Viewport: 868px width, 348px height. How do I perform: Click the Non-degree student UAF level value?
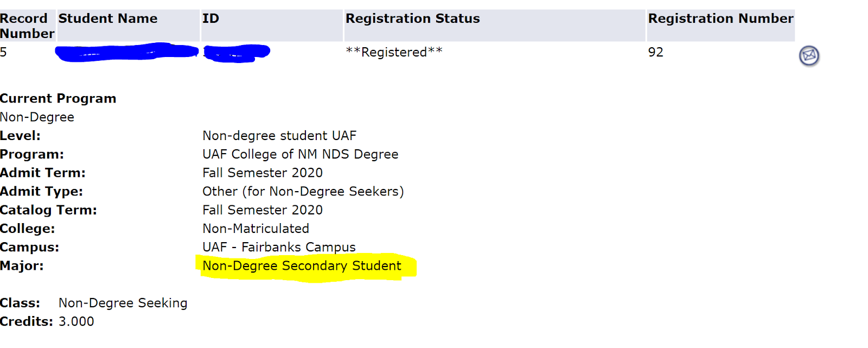279,136
